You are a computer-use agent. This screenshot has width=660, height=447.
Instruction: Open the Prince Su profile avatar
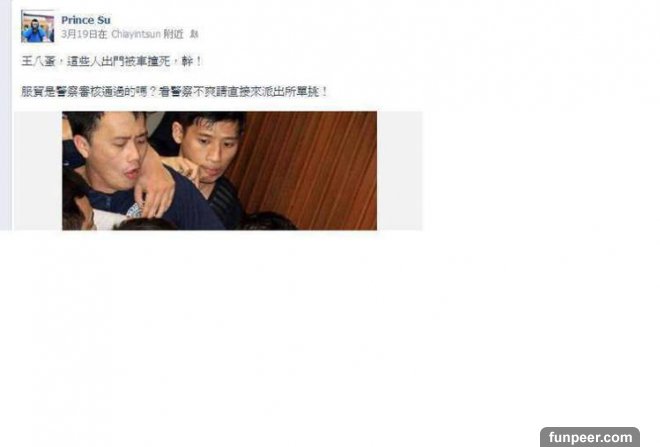(x=38, y=27)
